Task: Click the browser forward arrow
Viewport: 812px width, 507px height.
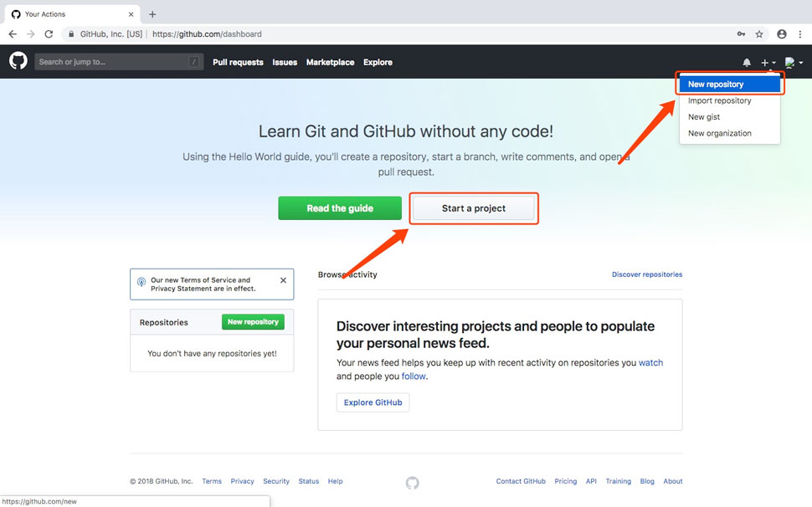Action: click(x=30, y=34)
